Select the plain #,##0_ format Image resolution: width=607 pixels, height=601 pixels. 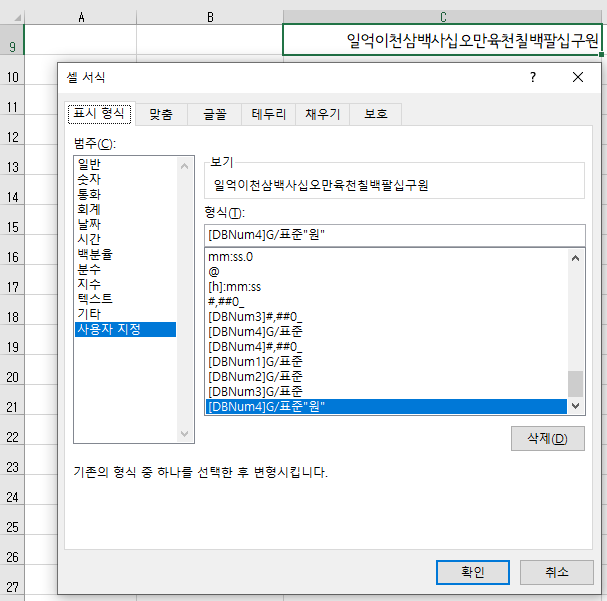pos(386,302)
